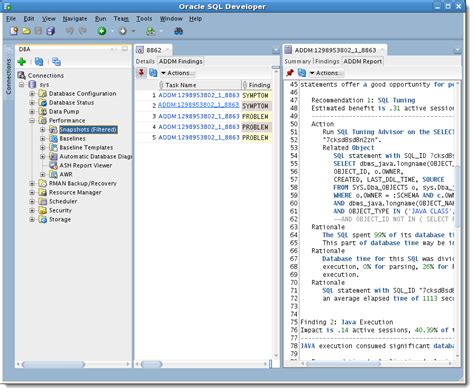Click the SQL Worksheet connection icon in toolbar

[151, 31]
